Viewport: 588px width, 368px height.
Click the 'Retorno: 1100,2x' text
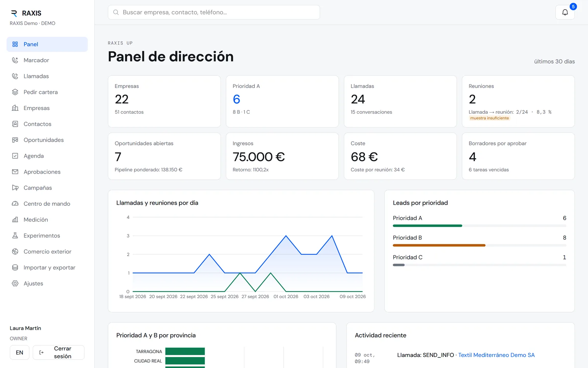coord(251,170)
